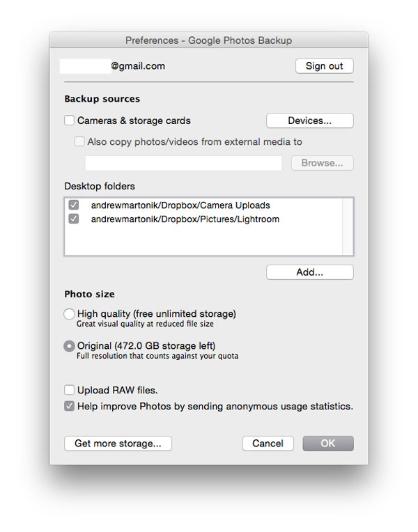This screenshot has height=532, width=418.
Task: Click the @gmail.com account address
Action: click(x=138, y=66)
